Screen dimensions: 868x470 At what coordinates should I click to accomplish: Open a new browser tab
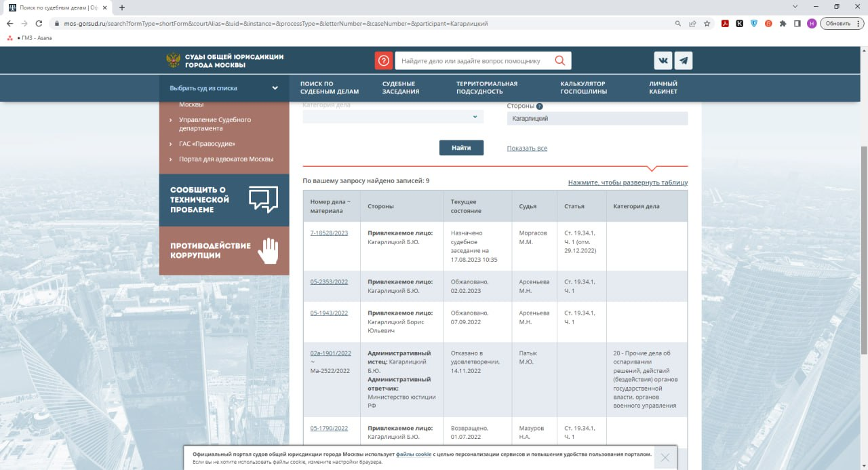coord(122,7)
